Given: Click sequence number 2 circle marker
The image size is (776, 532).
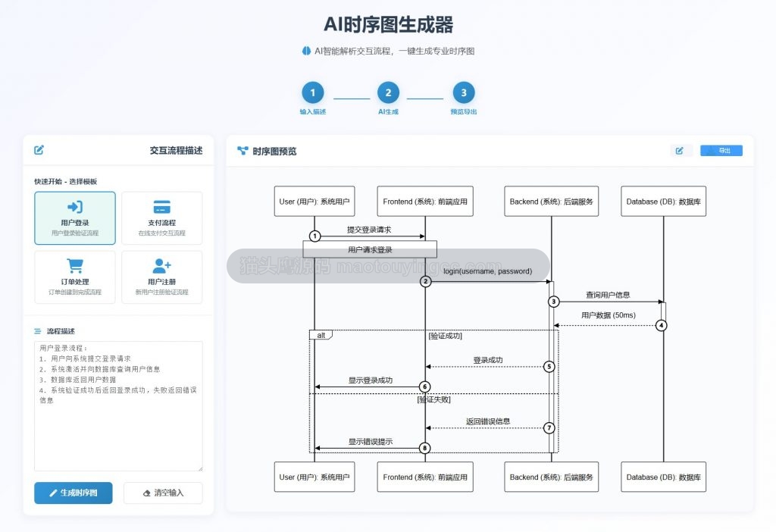Looking at the screenshot, I should click(x=425, y=282).
